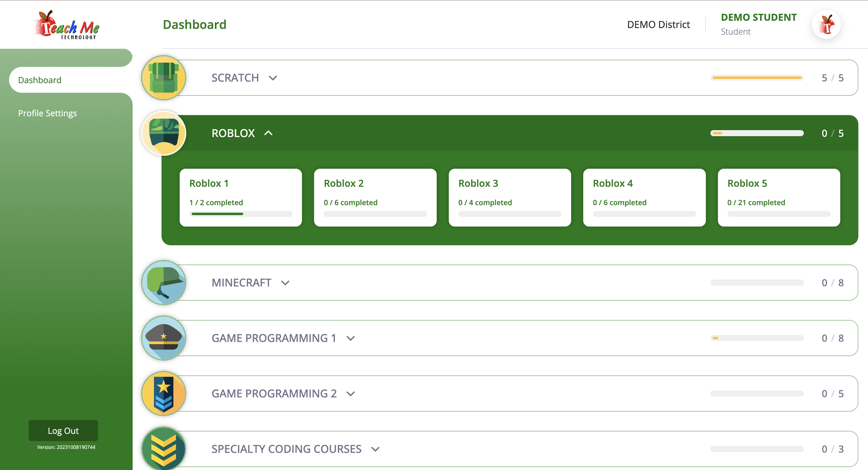Screen dimensions: 868x470
Task: Expand GAME PROGRAMMING 2 chevron
Action: 351,394
